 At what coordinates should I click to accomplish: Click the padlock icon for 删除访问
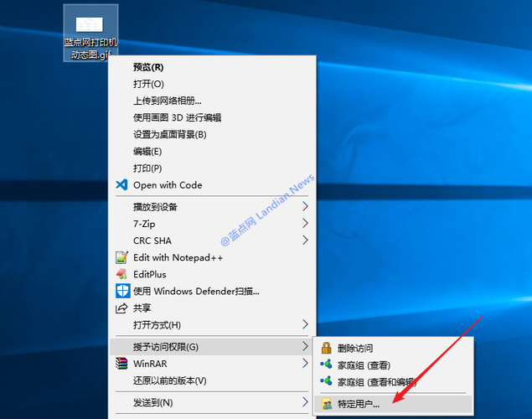coord(326,348)
